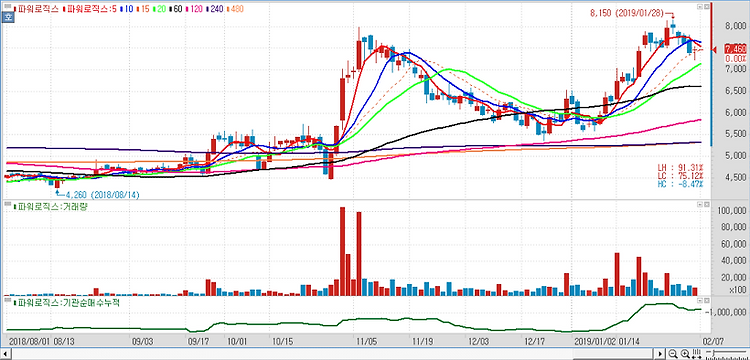Click the 02/07 date label

(x=714, y=341)
